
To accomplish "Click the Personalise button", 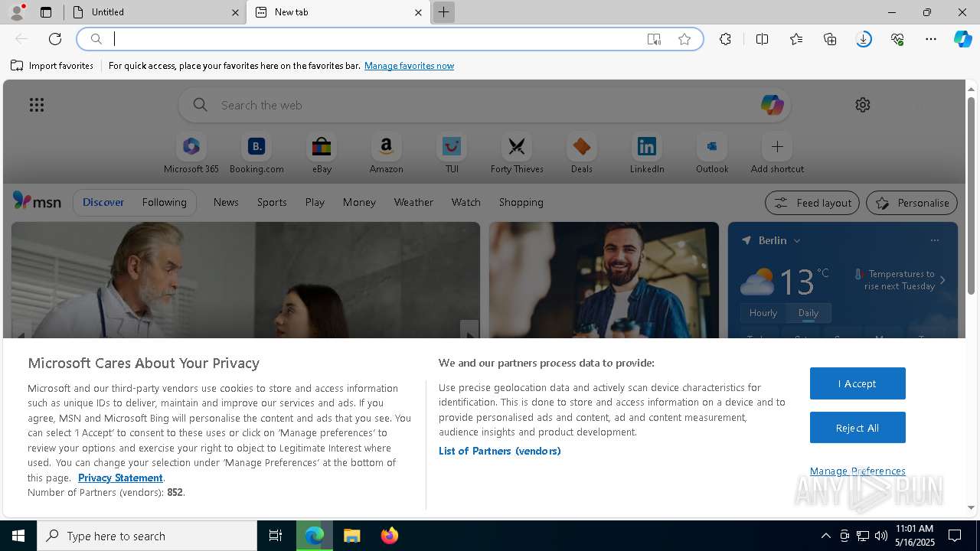I will pos(912,203).
